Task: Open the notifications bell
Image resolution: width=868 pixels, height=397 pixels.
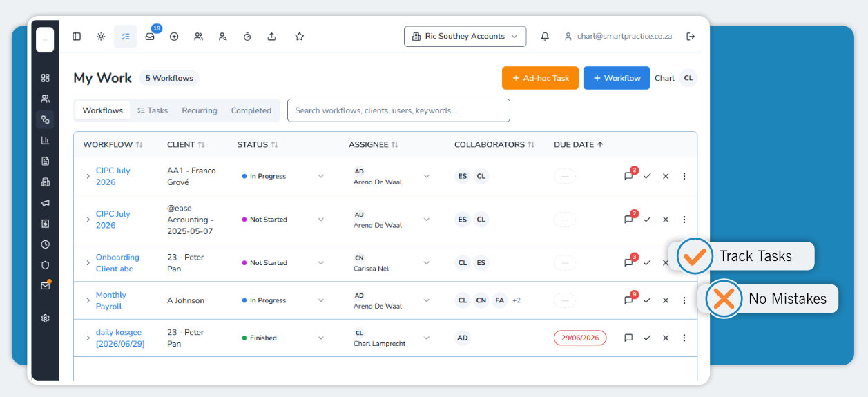Action: point(545,37)
